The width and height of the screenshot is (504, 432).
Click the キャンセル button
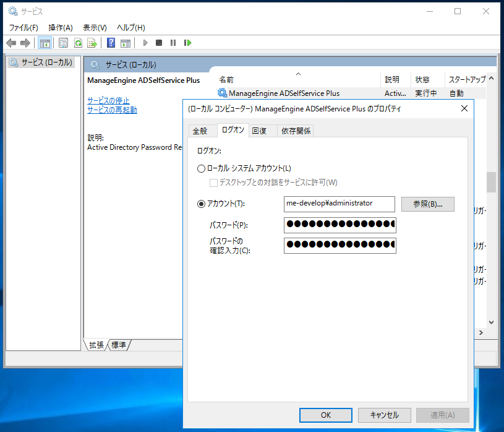click(x=385, y=415)
